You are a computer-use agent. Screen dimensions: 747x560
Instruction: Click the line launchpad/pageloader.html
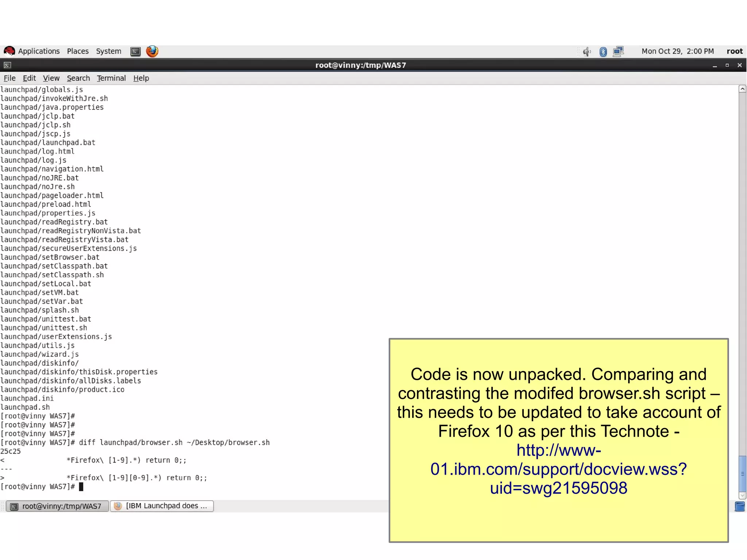point(52,196)
